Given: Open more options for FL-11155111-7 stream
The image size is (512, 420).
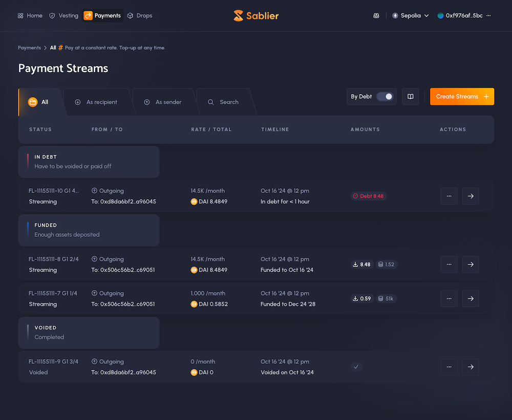Looking at the screenshot, I should coord(449,299).
